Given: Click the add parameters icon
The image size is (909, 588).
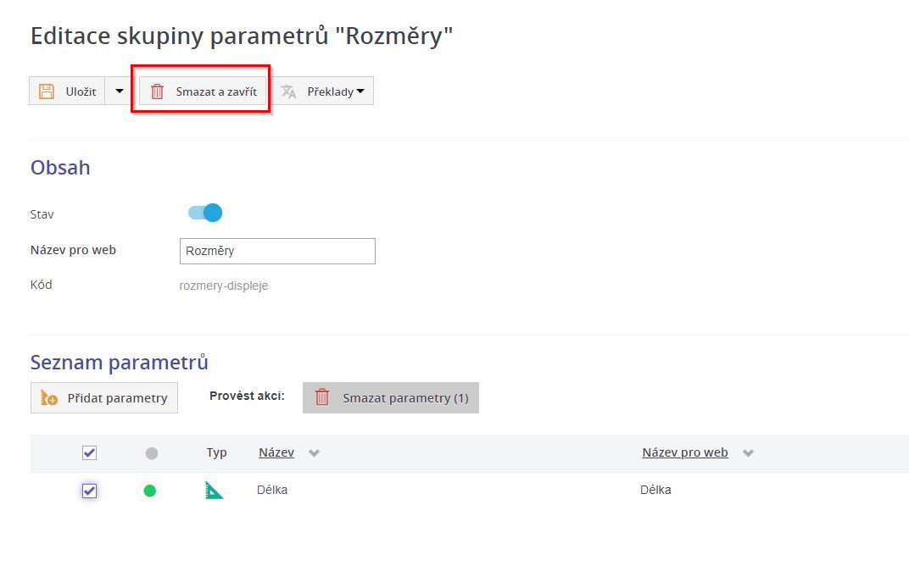Looking at the screenshot, I should pyautogui.click(x=49, y=397).
